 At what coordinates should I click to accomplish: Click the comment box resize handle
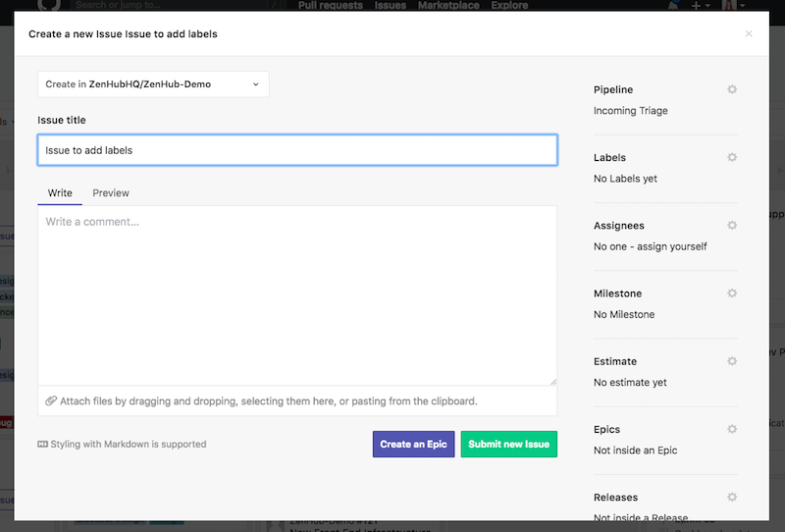click(x=552, y=382)
